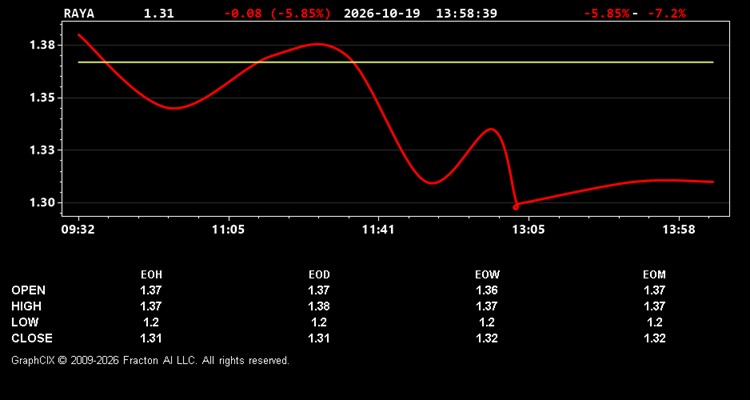Select the 11:41 time axis label
The image size is (750, 400).
(378, 230)
